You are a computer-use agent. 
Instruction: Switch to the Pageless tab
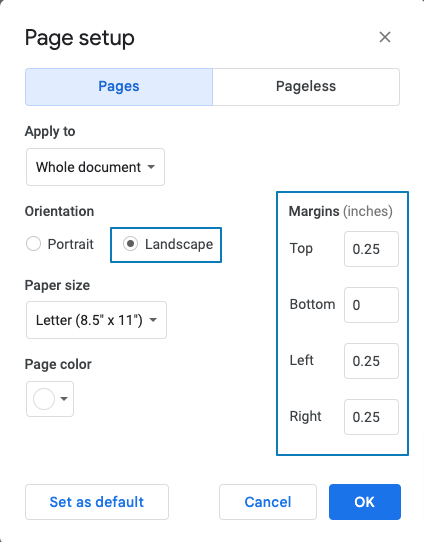(306, 87)
